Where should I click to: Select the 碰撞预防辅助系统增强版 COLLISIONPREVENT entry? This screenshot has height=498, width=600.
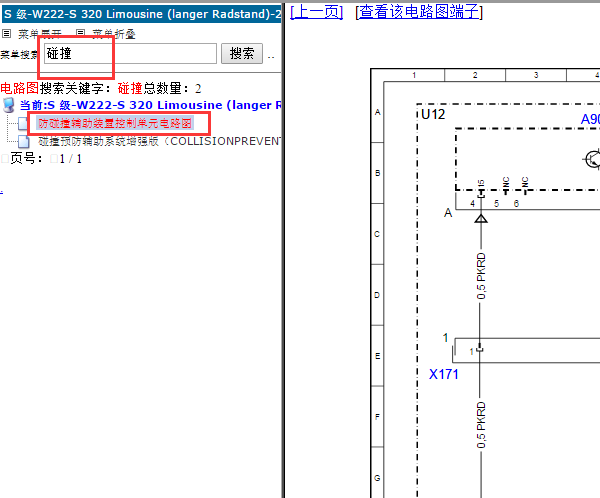point(159,141)
